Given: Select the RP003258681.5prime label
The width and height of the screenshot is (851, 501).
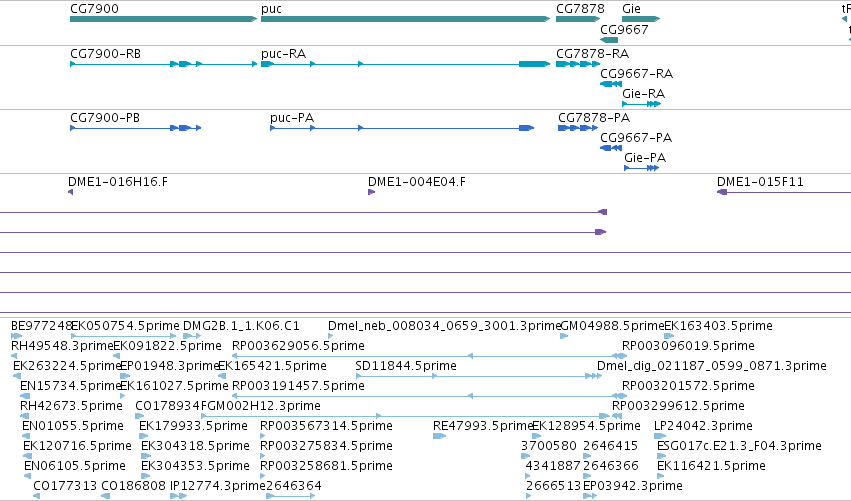Looking at the screenshot, I should [x=326, y=466].
